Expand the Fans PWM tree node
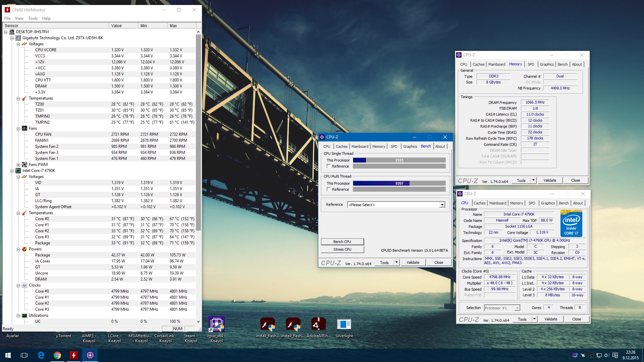 18,165
